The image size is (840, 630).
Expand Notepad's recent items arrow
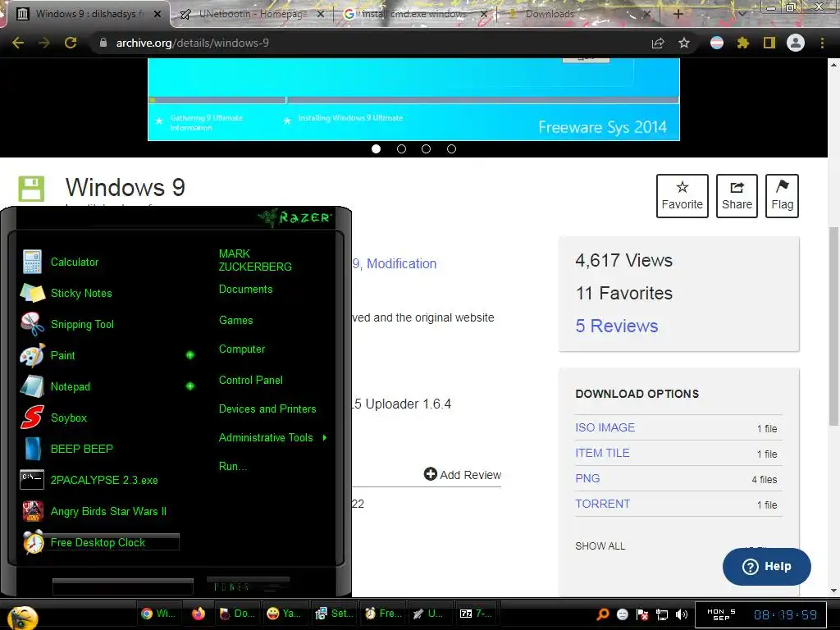190,386
